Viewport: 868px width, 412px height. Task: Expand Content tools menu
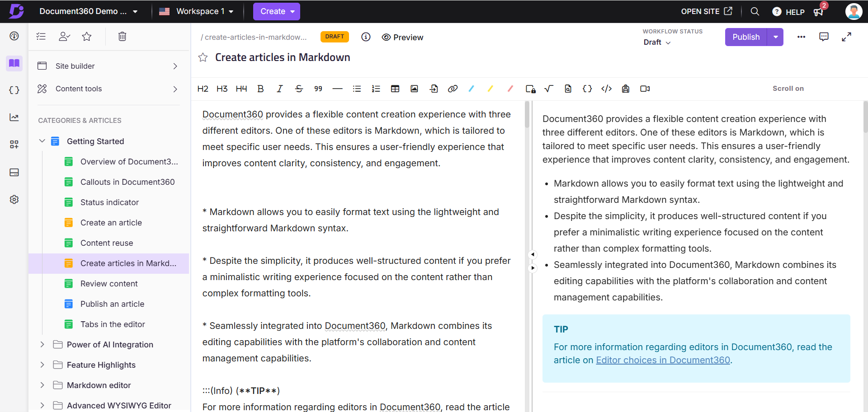tap(108, 89)
